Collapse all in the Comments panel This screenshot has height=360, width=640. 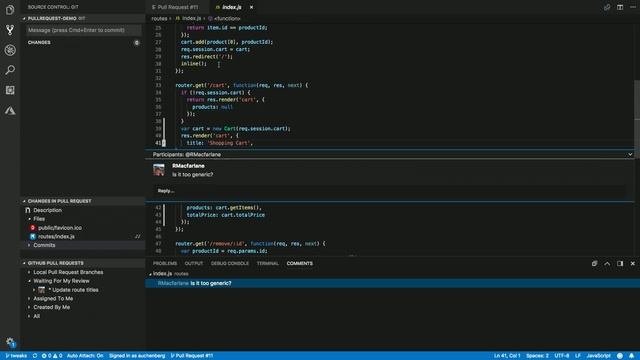click(594, 263)
